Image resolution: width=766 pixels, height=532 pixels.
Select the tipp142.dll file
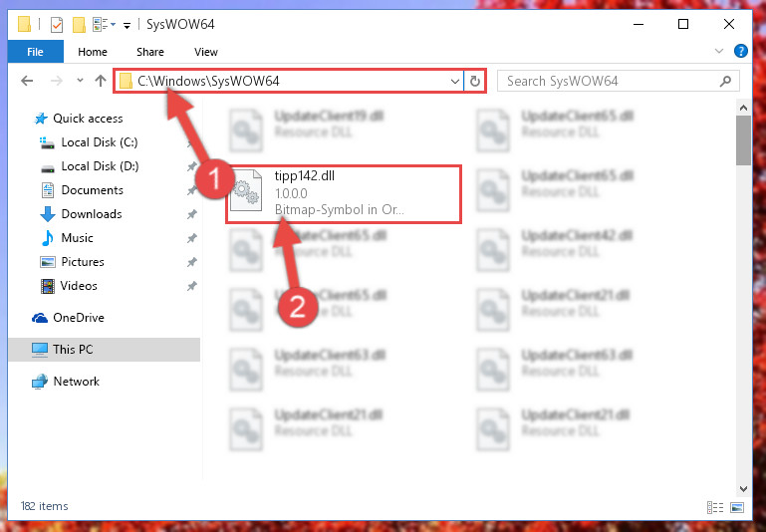(x=344, y=194)
